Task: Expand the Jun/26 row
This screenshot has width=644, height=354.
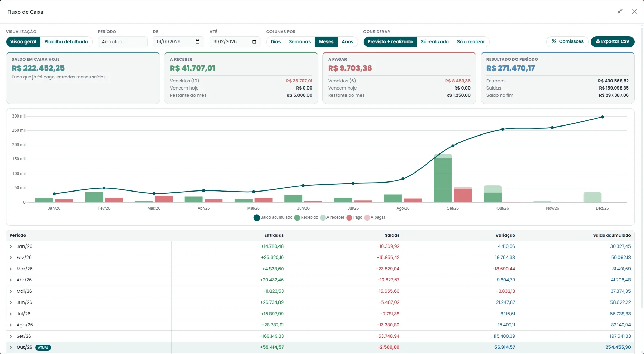Action: 11,302
